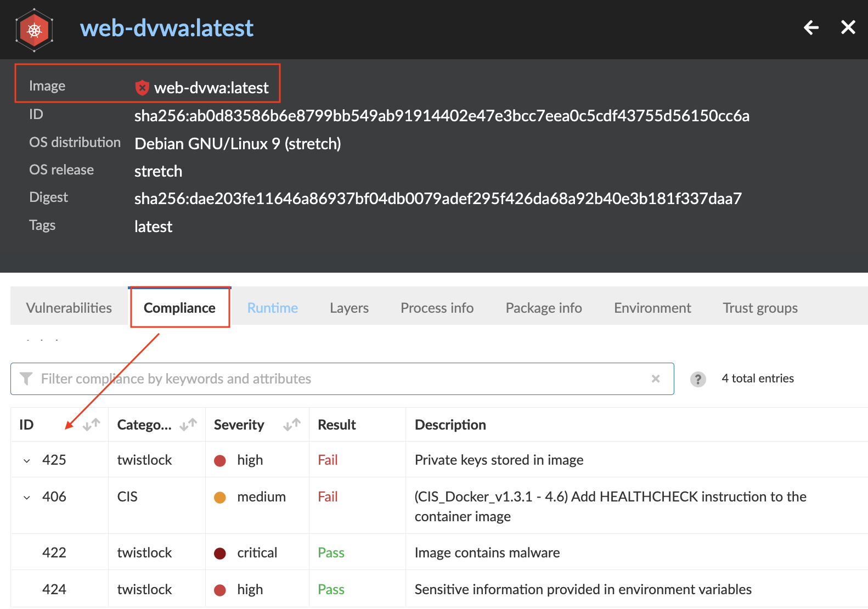Close the web-dvwa:latest image details panel
This screenshot has height=609, width=868.
[x=848, y=27]
